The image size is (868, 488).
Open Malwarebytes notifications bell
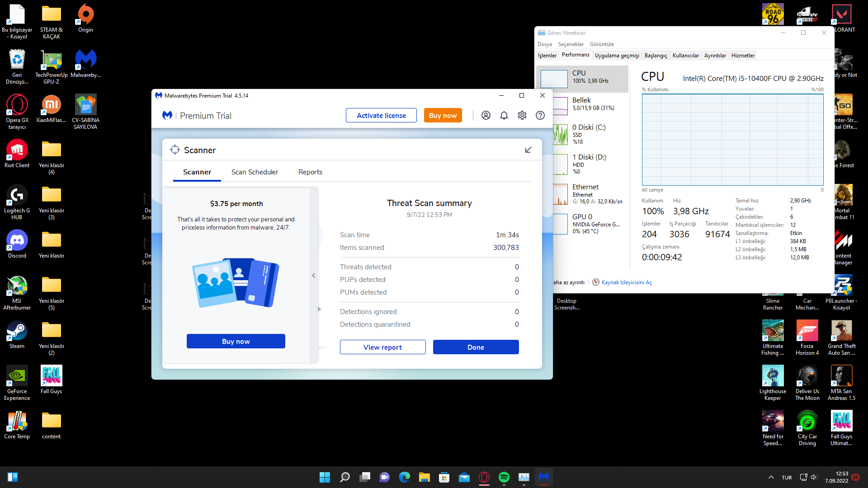[x=504, y=115]
